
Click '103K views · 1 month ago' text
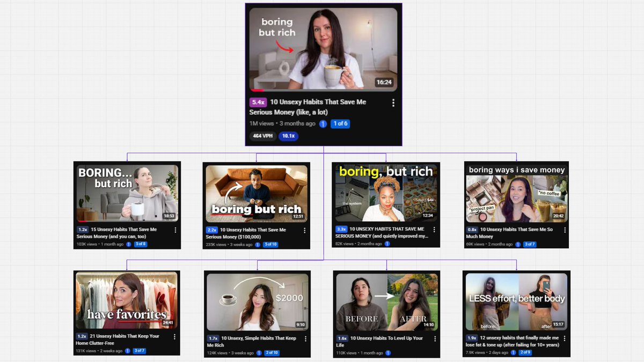(100, 244)
